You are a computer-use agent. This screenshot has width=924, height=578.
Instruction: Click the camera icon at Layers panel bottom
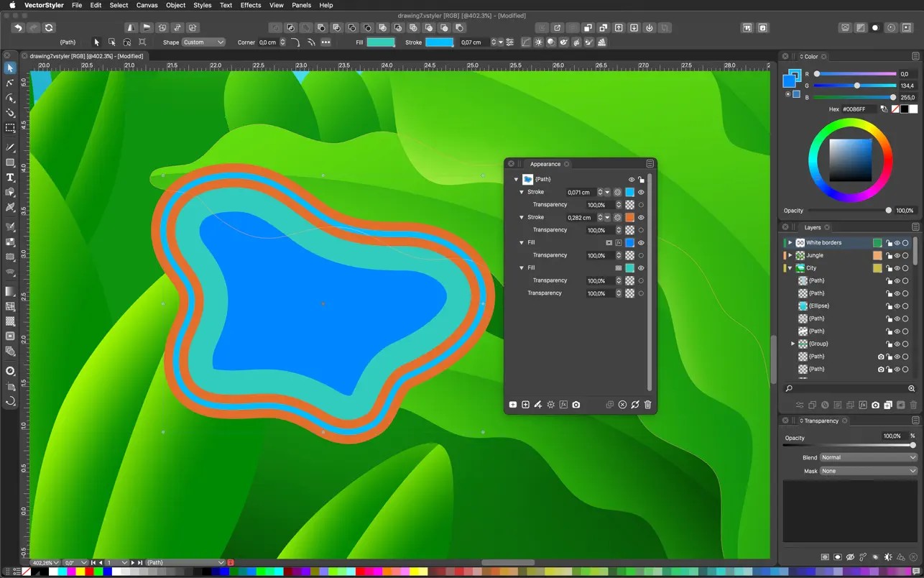[875, 405]
